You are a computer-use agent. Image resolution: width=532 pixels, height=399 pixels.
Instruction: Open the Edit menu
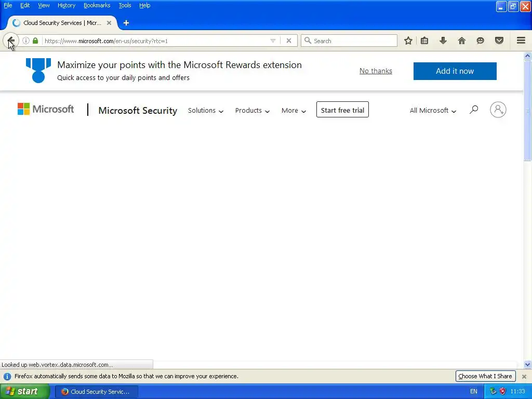coord(25,5)
